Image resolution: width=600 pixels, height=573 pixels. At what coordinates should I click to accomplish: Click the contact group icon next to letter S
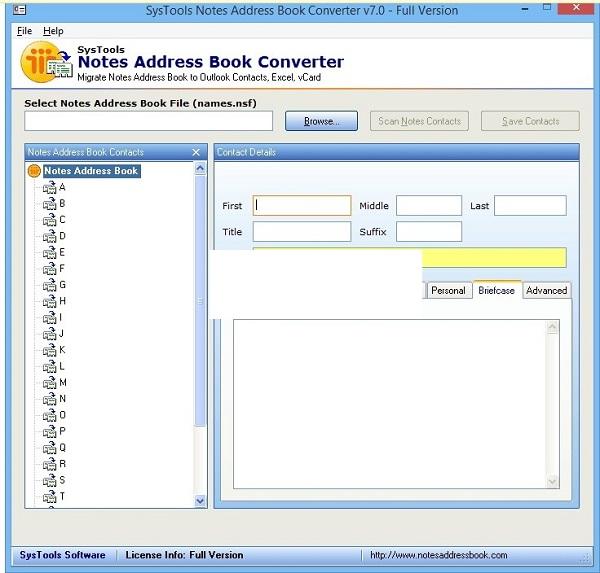click(49, 480)
